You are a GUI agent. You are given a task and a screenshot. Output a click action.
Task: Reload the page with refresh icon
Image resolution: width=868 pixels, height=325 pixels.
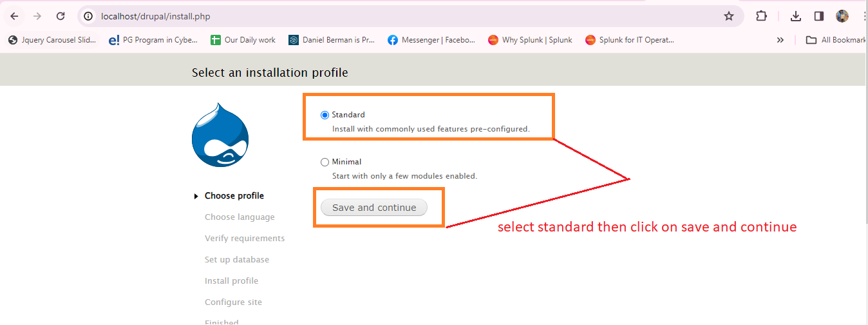[61, 16]
